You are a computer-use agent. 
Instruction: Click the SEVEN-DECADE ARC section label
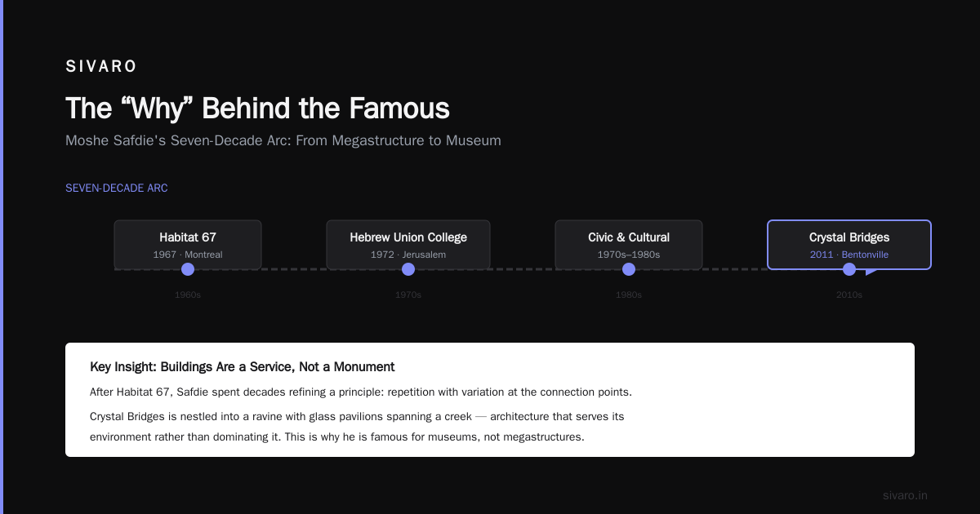tap(117, 188)
